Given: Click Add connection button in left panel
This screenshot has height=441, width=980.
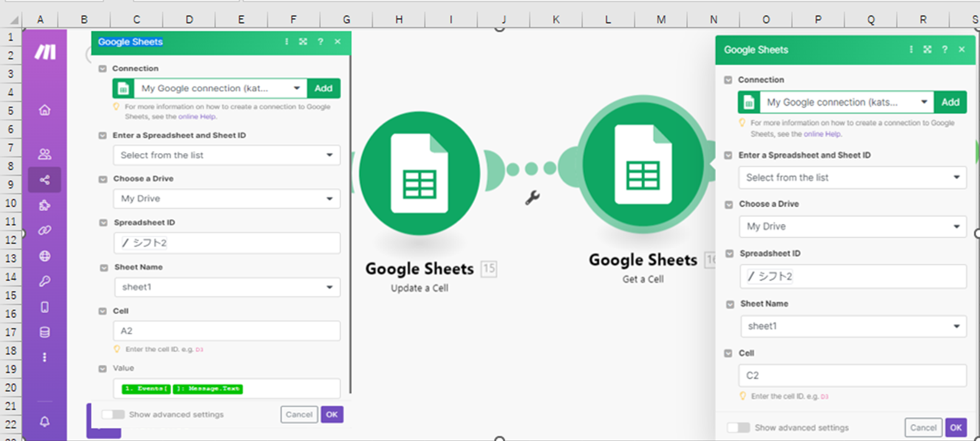Looking at the screenshot, I should [323, 88].
